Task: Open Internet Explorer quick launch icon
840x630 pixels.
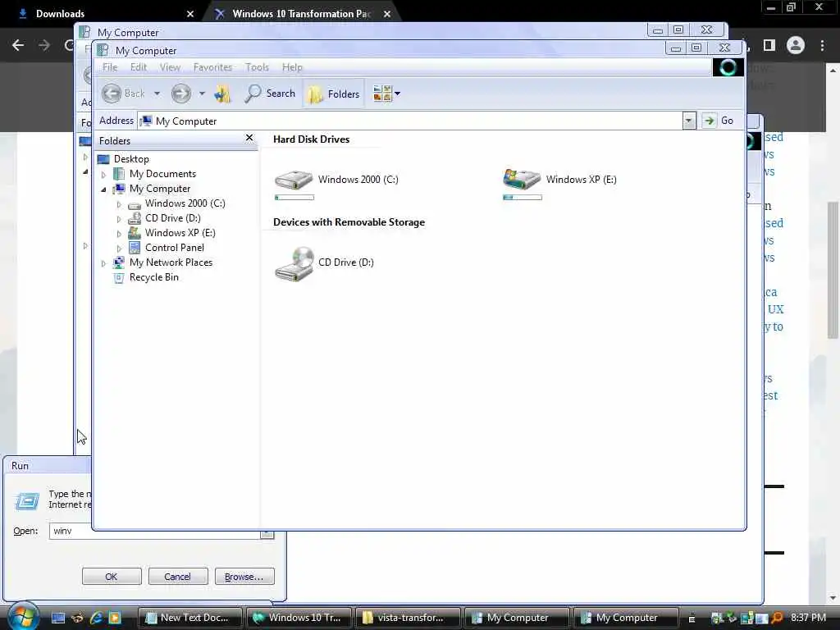Action: coord(96,618)
